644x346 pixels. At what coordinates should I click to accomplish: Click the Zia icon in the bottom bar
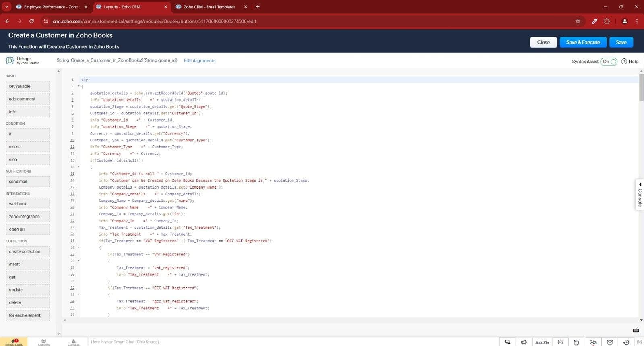pyautogui.click(x=593, y=342)
